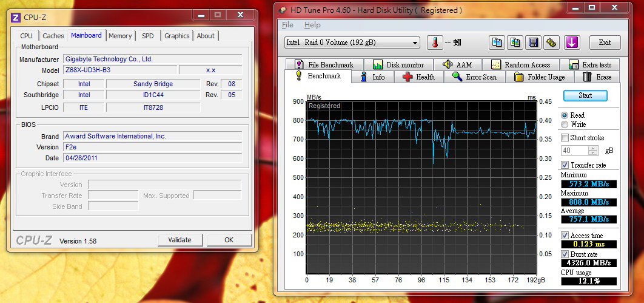Select the Mainboard tab in CPU-Z

tap(86, 35)
